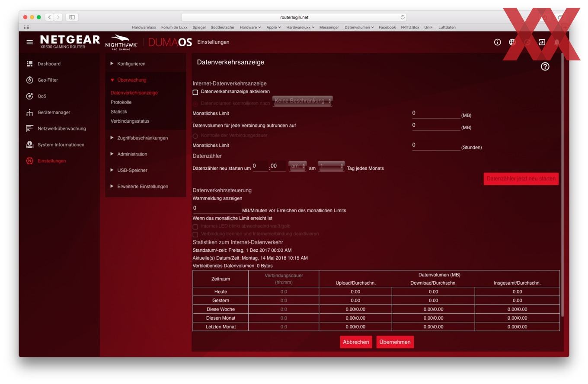Toggle Safari sidebar button
Screen dimensions: 588x384
pyautogui.click(x=72, y=17)
